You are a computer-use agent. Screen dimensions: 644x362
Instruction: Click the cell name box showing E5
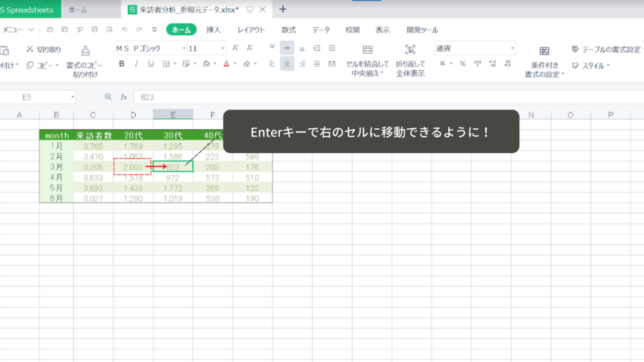(39, 97)
